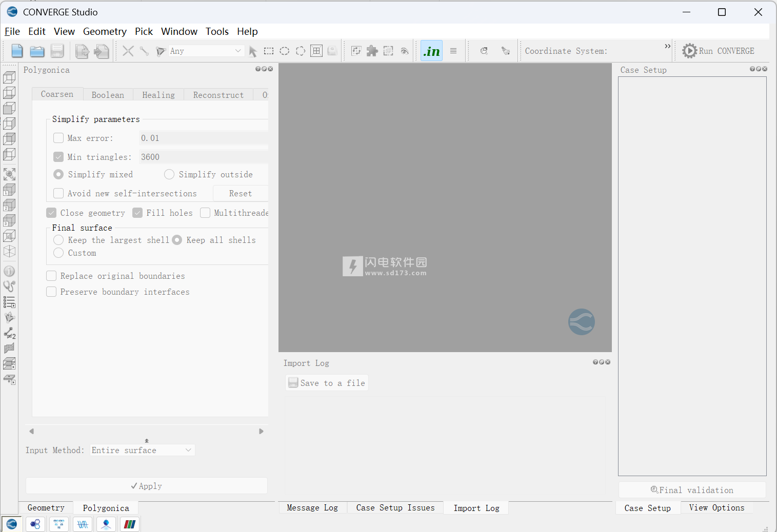The width and height of the screenshot is (777, 532).
Task: Click the Final validation button
Action: point(692,490)
